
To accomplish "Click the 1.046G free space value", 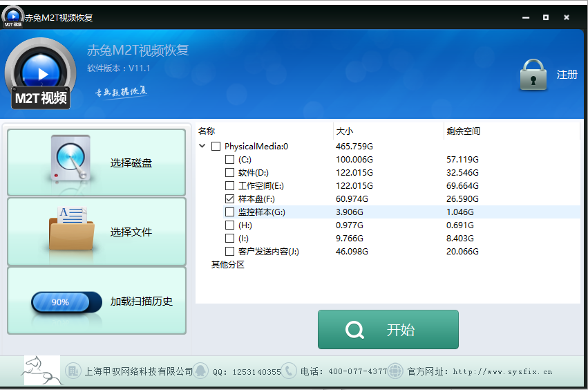I will 459,212.
